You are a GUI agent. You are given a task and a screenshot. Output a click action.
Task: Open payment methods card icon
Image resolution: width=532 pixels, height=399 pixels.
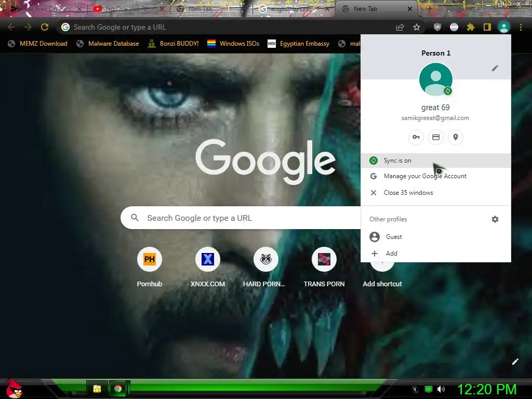(x=436, y=137)
